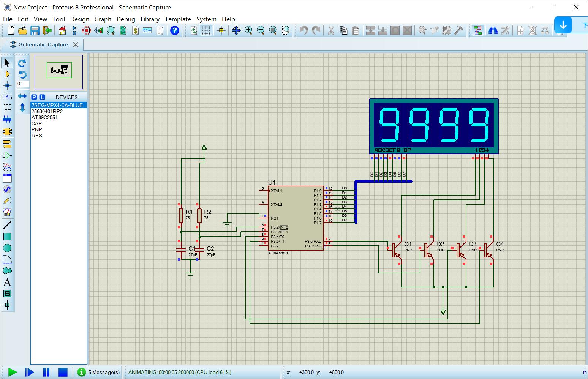Select the Terminals Mode tool
This screenshot has width=588, height=379.
(7, 144)
